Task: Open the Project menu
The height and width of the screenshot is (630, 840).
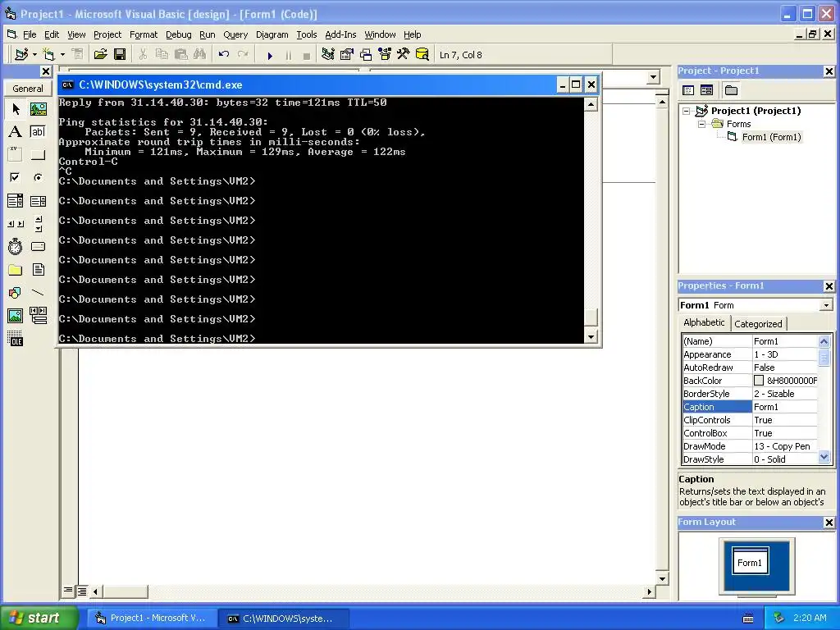Action: point(107,34)
